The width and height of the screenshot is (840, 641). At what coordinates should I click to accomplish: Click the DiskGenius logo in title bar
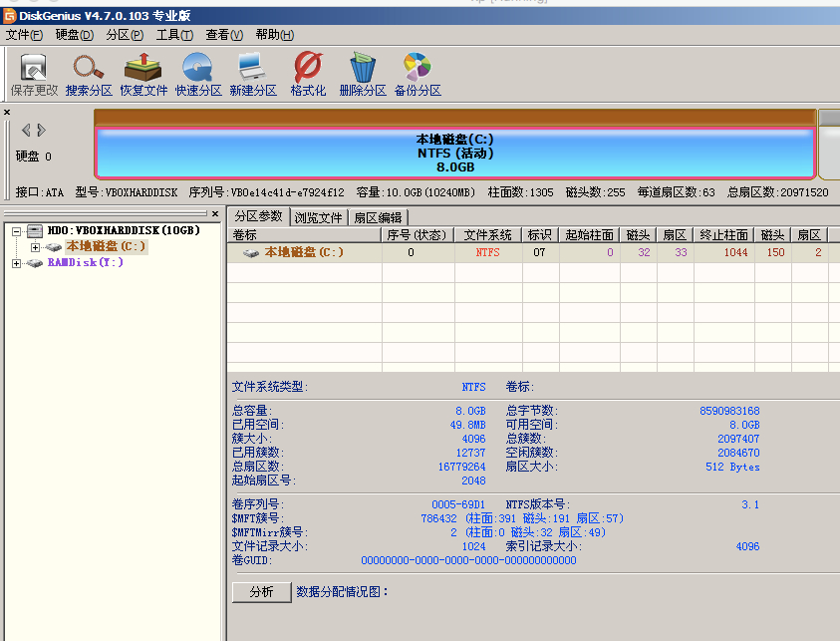(x=10, y=16)
